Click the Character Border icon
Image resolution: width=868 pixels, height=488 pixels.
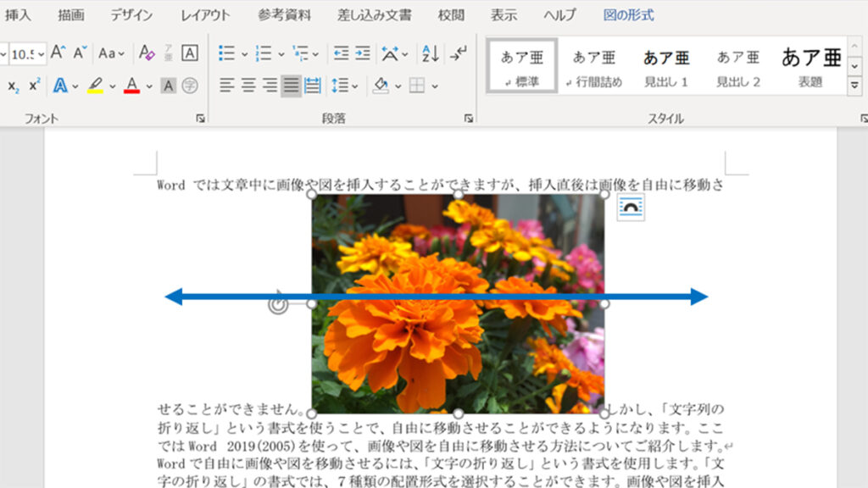point(190,53)
